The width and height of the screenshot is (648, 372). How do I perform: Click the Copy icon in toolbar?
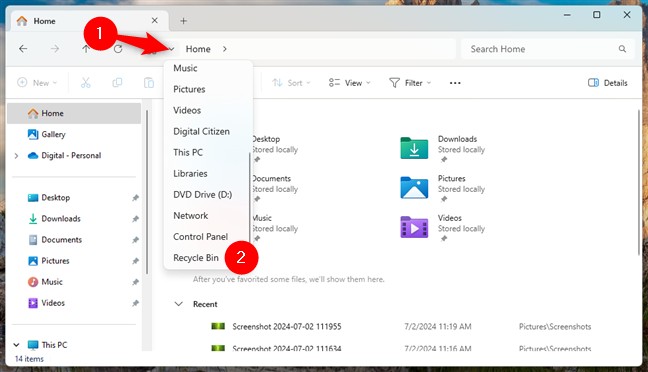click(x=117, y=83)
